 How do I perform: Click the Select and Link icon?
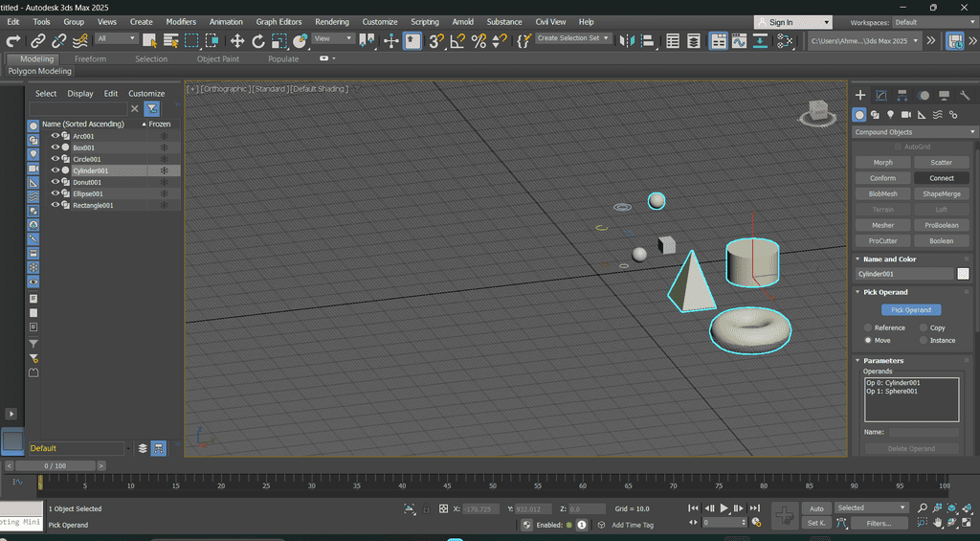38,41
